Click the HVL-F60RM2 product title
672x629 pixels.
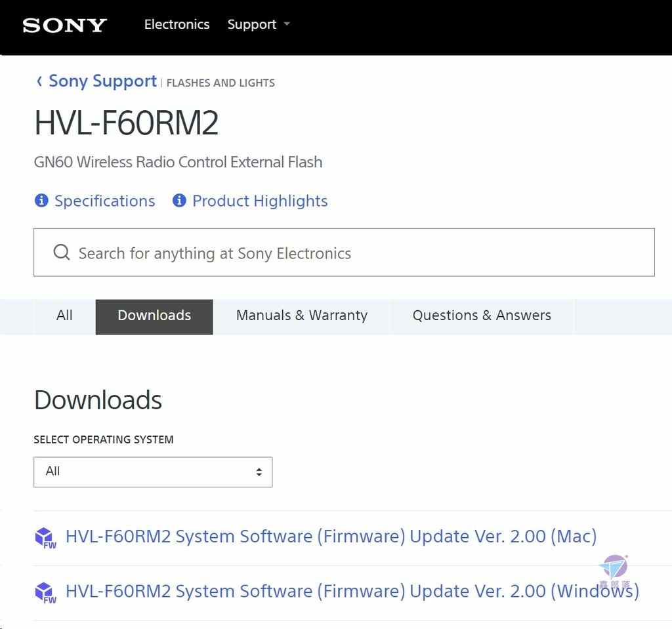[127, 123]
